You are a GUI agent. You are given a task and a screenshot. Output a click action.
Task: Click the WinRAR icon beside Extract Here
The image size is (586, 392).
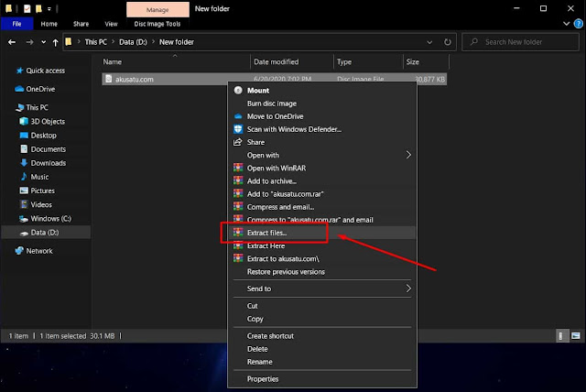(238, 245)
